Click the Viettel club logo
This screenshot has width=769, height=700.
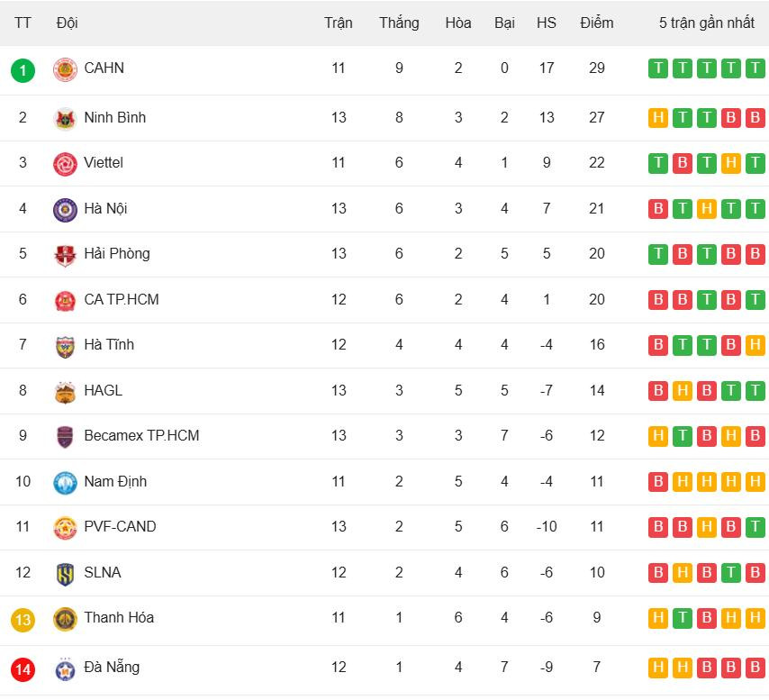click(65, 164)
